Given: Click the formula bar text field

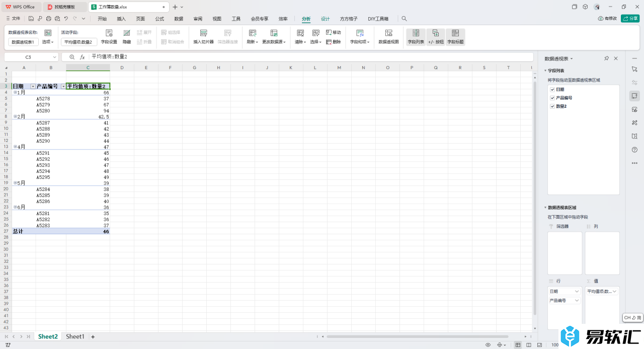Looking at the screenshot, I should 311,57.
